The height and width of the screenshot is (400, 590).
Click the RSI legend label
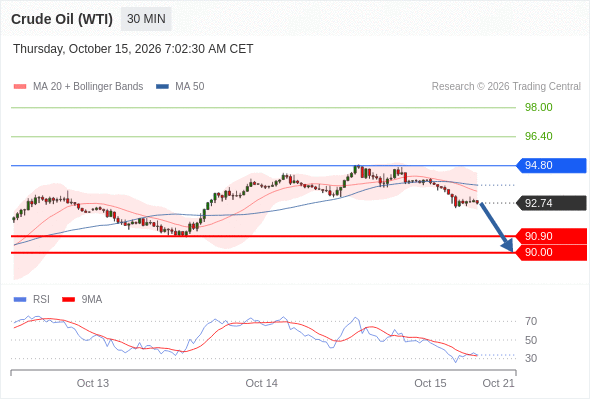coord(41,300)
